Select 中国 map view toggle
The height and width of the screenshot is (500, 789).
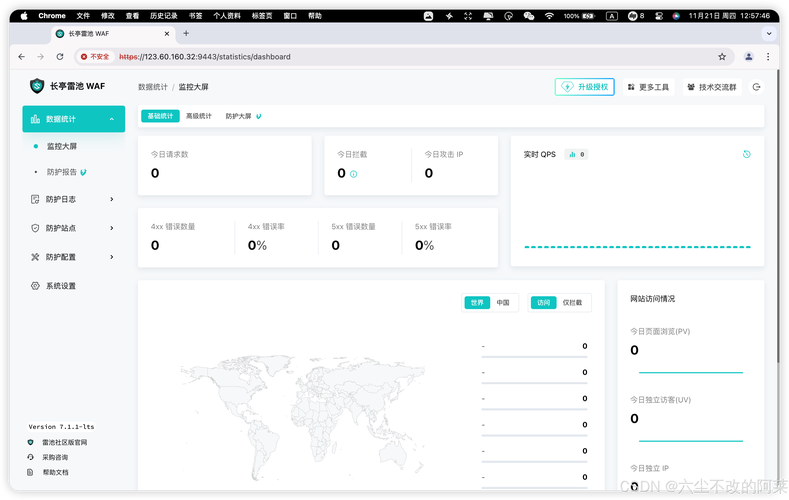(503, 303)
